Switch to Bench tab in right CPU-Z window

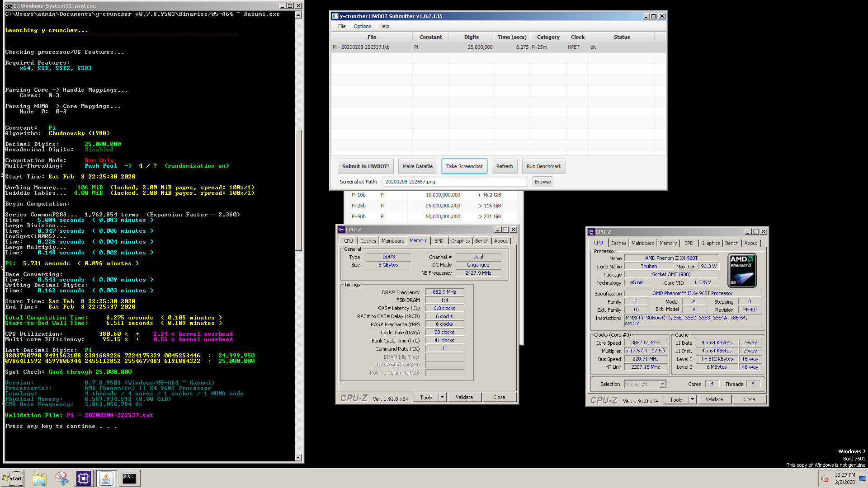[x=731, y=243]
